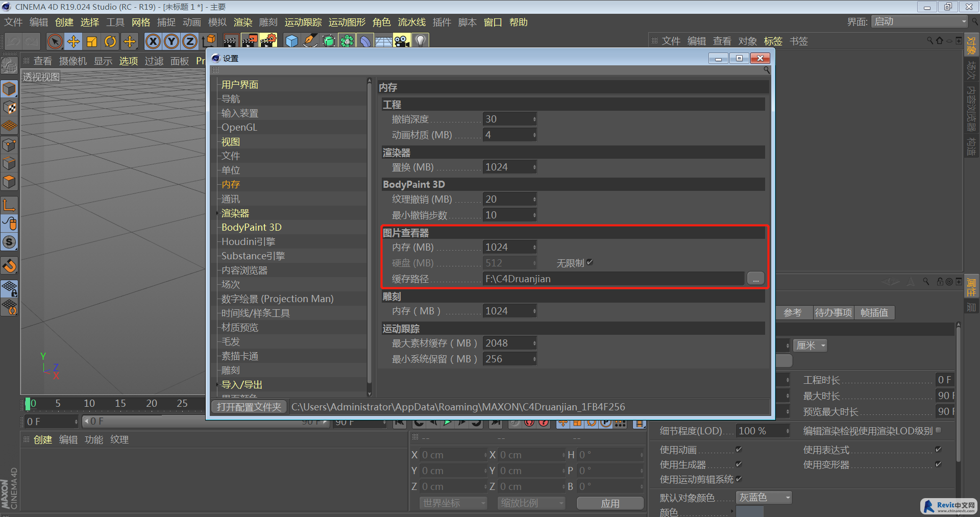This screenshot has width=980, height=517.
Task: Activate the Move tool in top toolbar
Action: pos(73,41)
